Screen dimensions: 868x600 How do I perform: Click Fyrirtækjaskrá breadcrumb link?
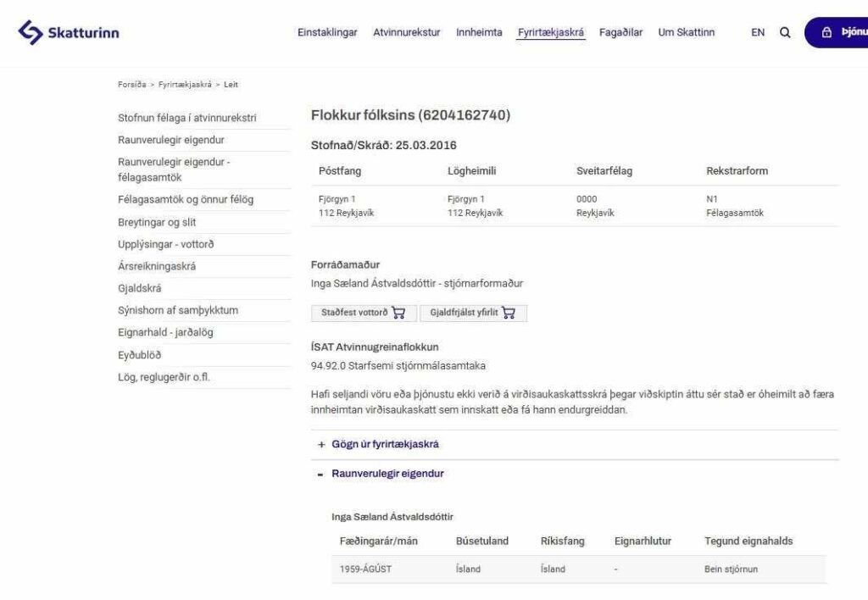coord(185,85)
